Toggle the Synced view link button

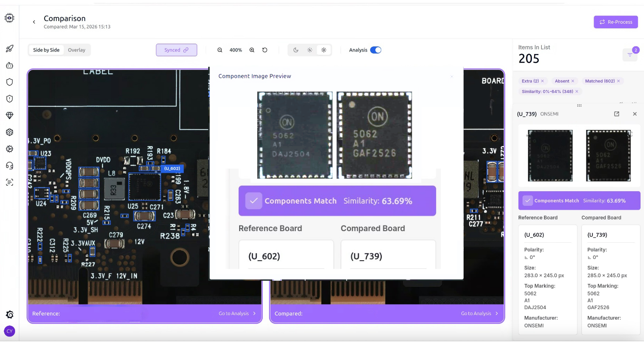176,50
